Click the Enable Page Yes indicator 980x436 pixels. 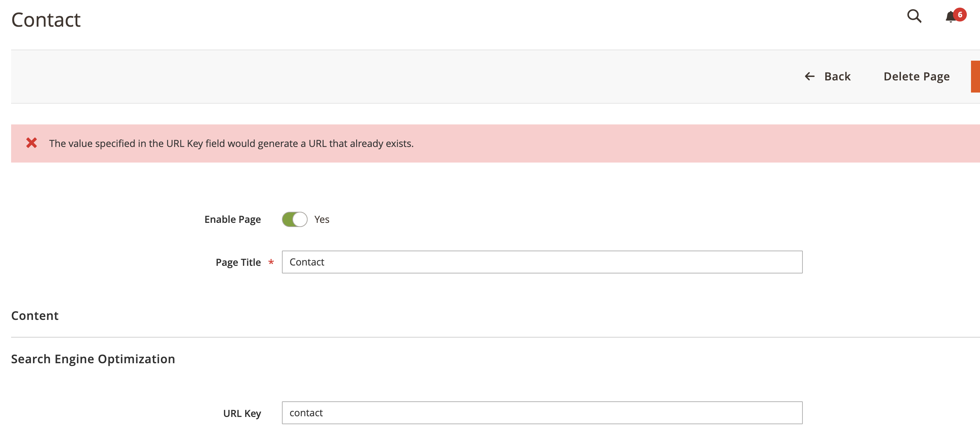pyautogui.click(x=321, y=219)
